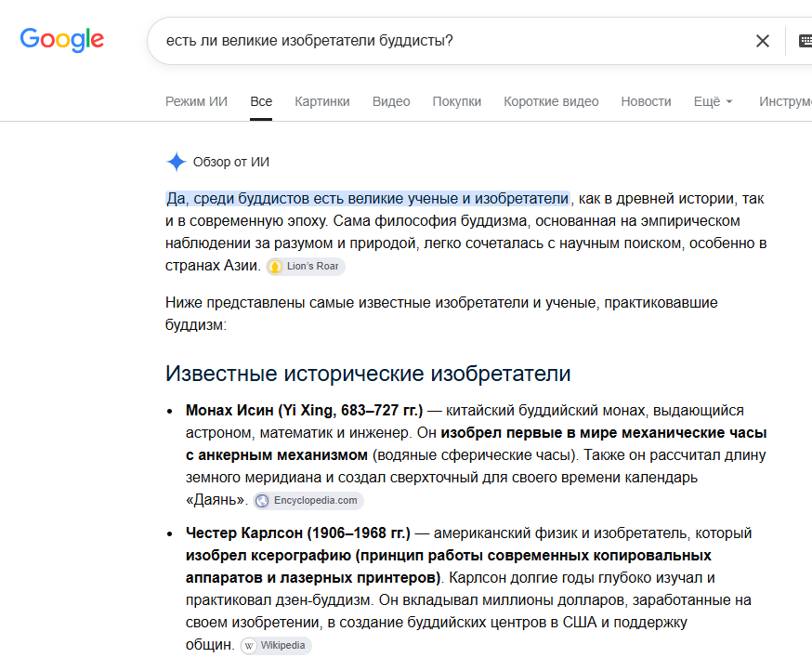The height and width of the screenshot is (671, 812).
Task: Open the on-screen keyboard icon
Action: [805, 41]
